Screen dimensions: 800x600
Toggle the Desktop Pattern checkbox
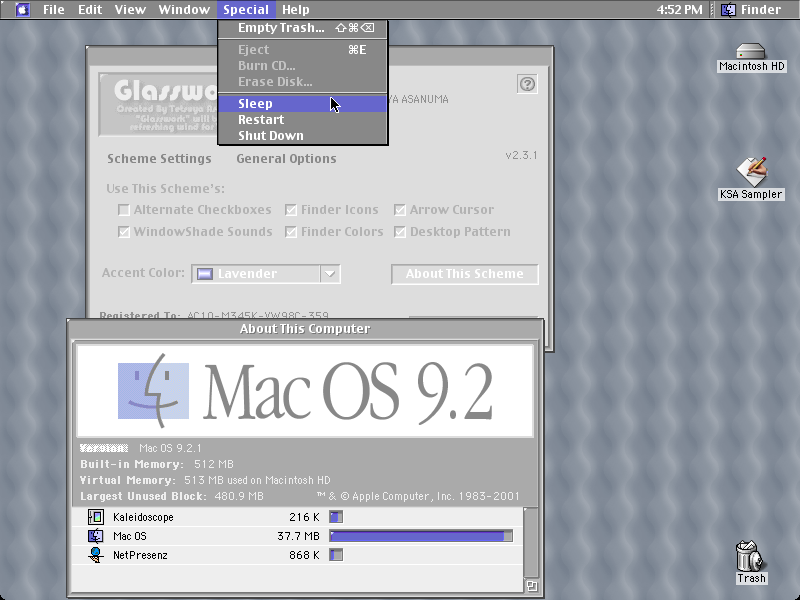pos(400,232)
